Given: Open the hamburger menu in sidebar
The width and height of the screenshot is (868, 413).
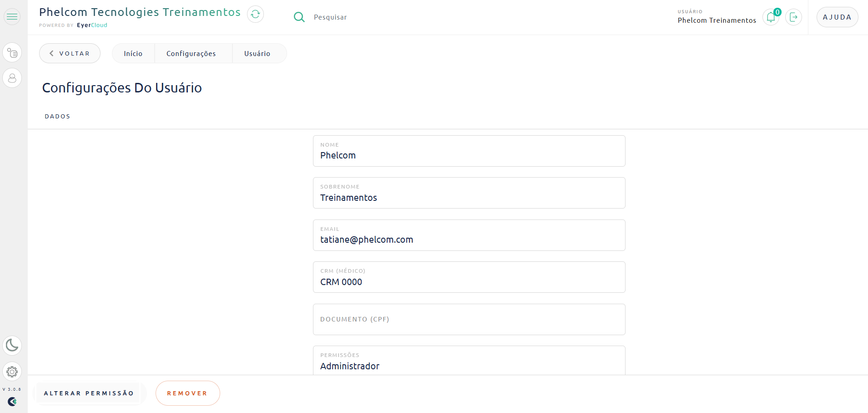Looking at the screenshot, I should pyautogui.click(x=12, y=17).
